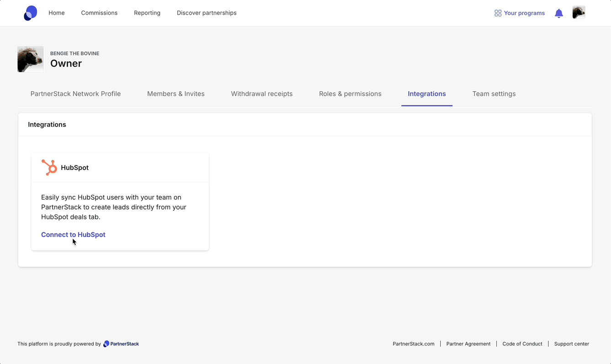
Task: Open the notifications bell
Action: click(558, 13)
